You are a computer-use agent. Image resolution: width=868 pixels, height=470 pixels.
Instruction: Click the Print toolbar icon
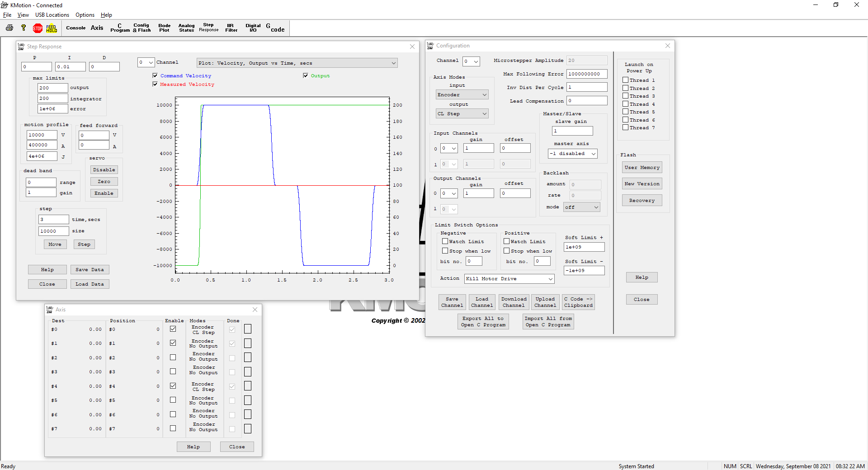click(9, 28)
